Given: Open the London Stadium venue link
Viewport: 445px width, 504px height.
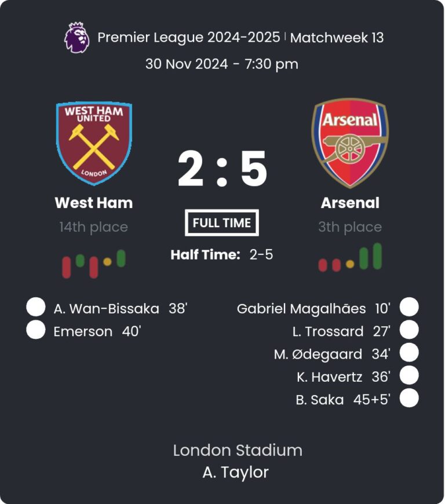Looking at the screenshot, I should point(238,450).
